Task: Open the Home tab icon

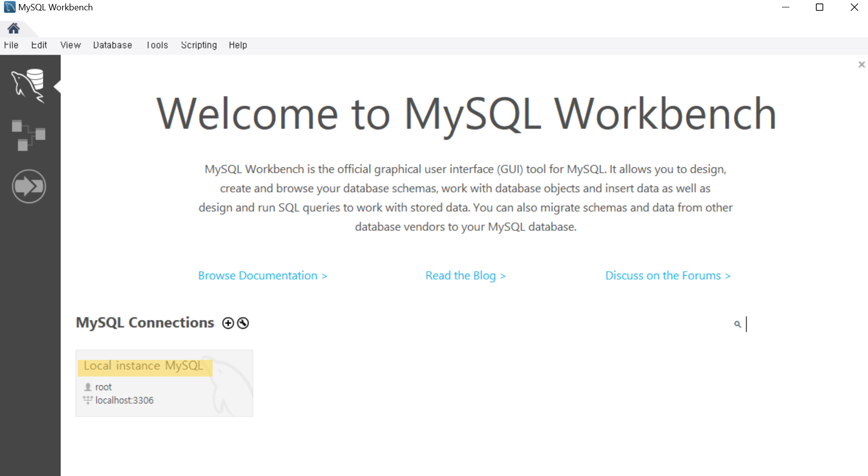Action: [13, 29]
